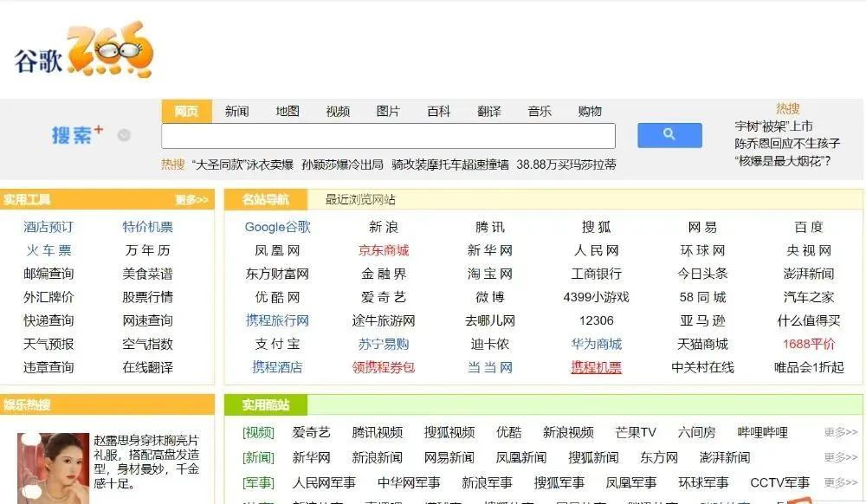This screenshot has width=866, height=504.
Task: Open the Google谷歌 link
Action: point(277,227)
